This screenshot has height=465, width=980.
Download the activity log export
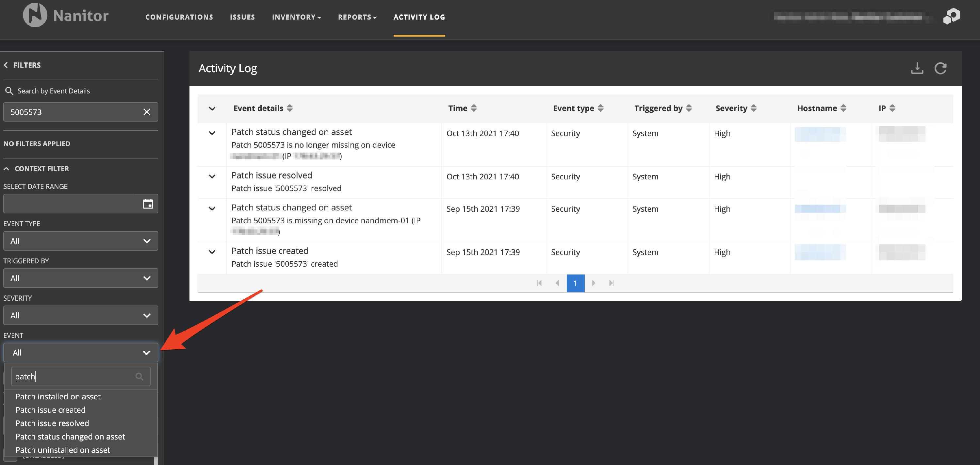pyautogui.click(x=917, y=69)
